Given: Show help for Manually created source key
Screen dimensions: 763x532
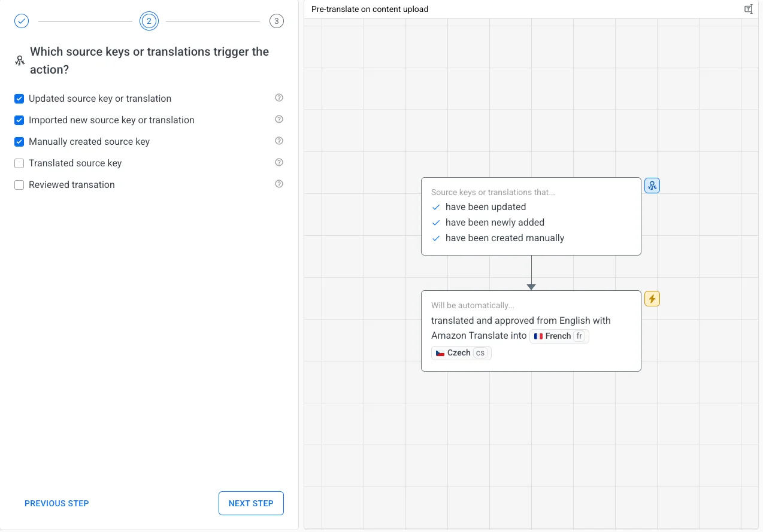Looking at the screenshot, I should (x=278, y=141).
